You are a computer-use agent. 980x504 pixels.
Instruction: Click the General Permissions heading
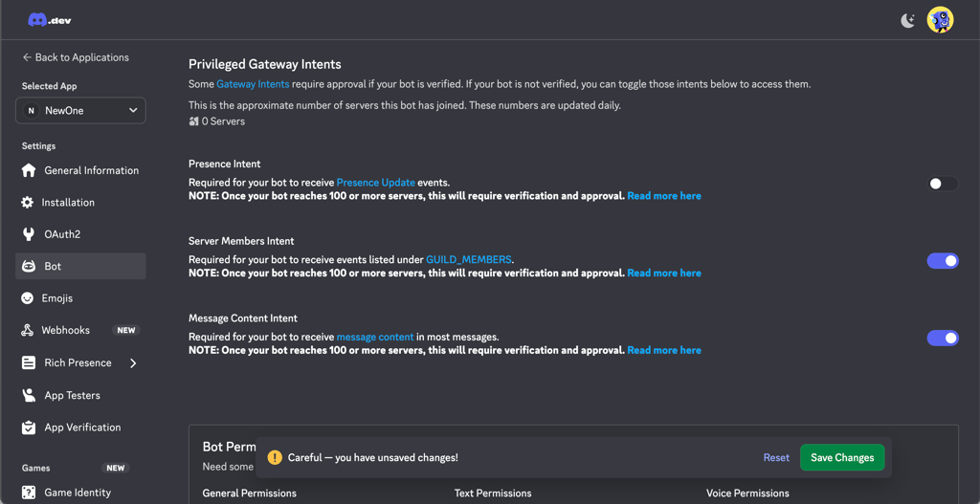pos(250,493)
